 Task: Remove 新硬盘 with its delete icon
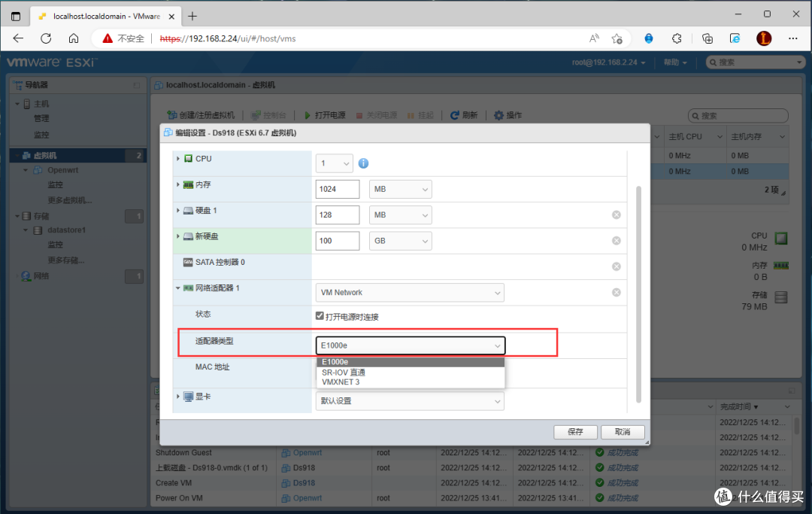click(x=617, y=241)
